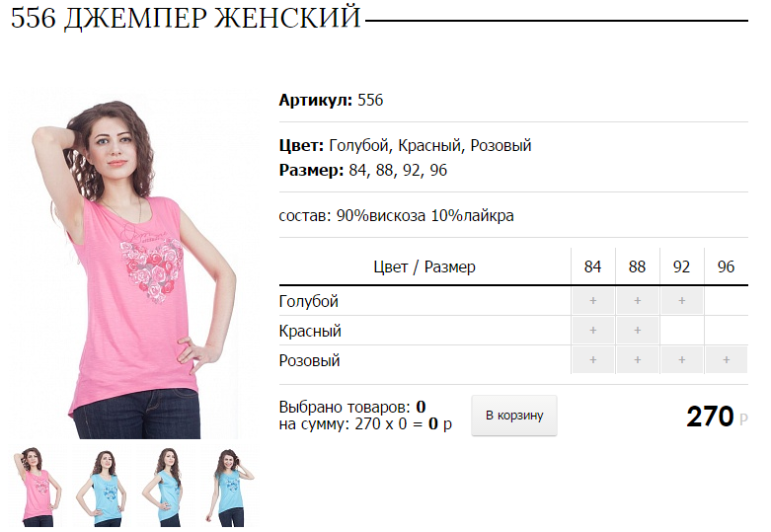
Task: Click the 96 size column header
Action: (726, 266)
